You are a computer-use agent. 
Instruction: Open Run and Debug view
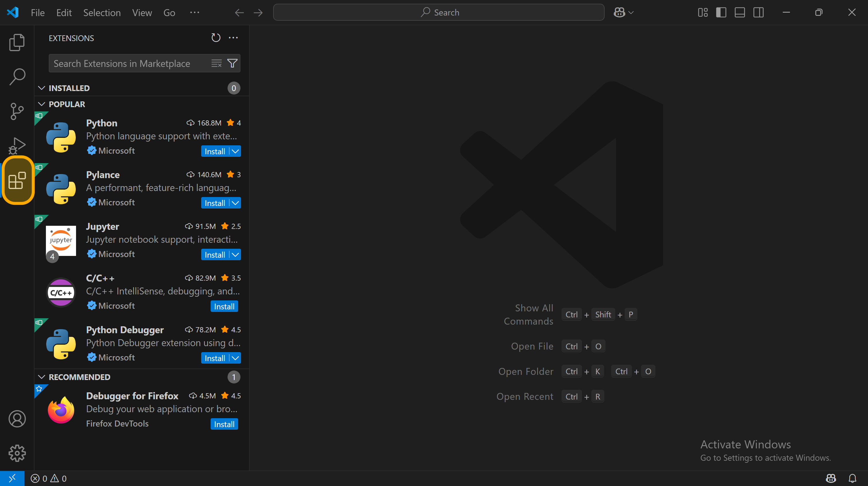17,146
